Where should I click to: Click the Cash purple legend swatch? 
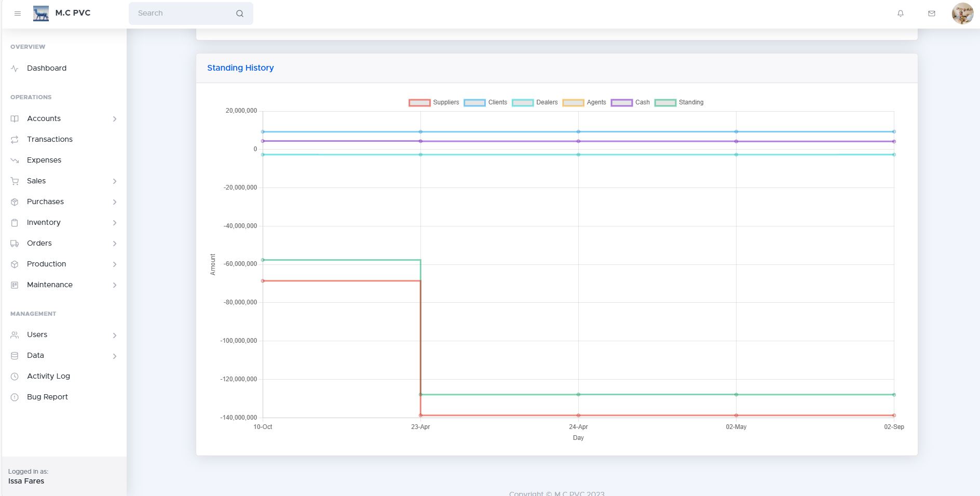(621, 102)
